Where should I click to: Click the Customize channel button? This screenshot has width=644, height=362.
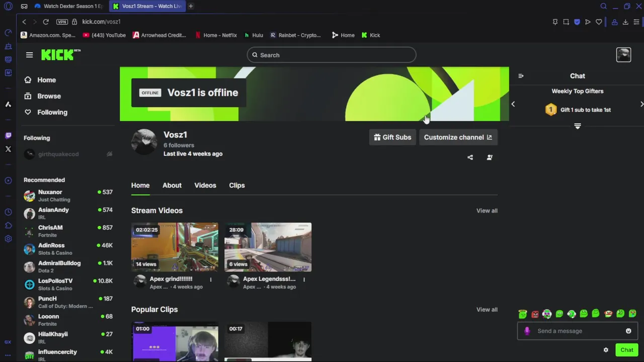pyautogui.click(x=458, y=137)
